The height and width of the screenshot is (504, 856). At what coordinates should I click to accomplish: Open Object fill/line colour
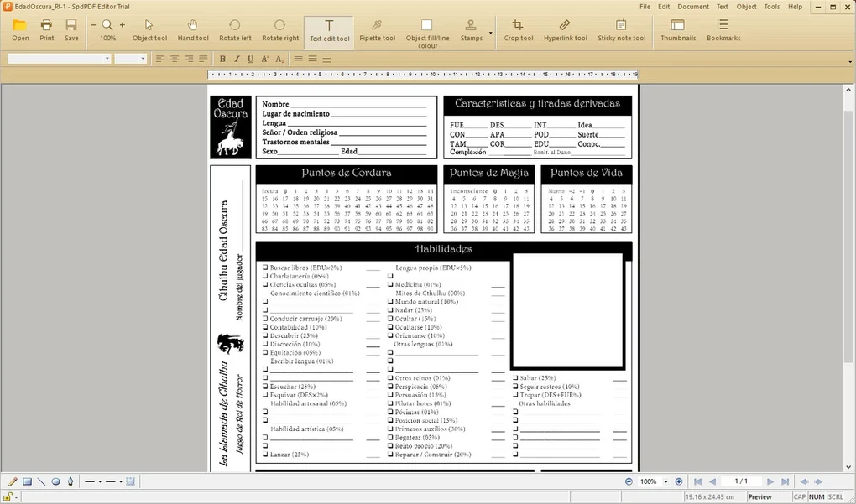427,33
